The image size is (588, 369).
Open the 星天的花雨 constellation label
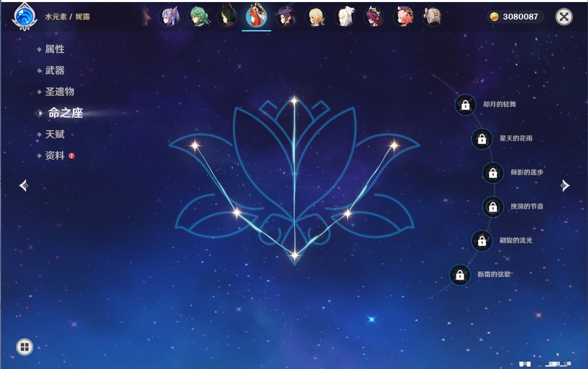click(x=516, y=138)
